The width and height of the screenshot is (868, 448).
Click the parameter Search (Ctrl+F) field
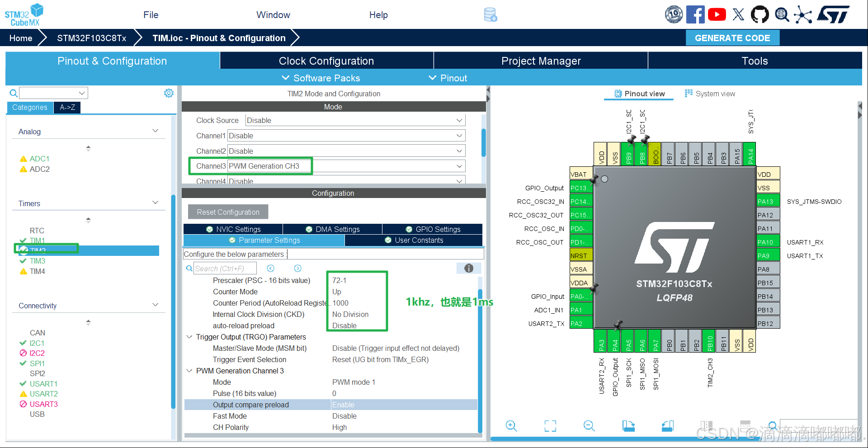coord(225,269)
